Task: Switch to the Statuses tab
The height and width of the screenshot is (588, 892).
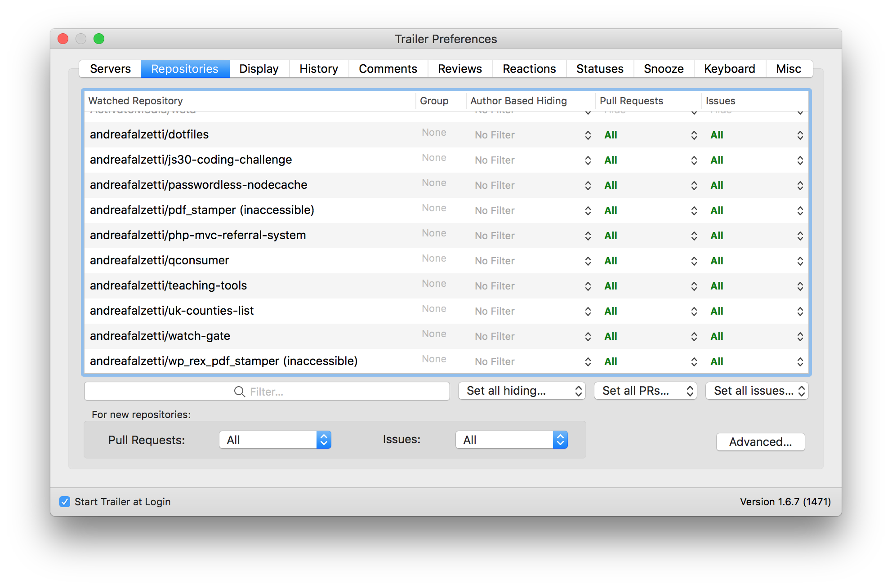Action: [600, 69]
